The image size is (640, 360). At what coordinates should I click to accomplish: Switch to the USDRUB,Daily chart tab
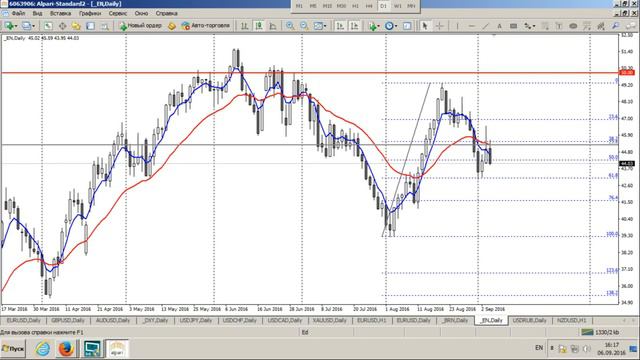(x=529, y=320)
